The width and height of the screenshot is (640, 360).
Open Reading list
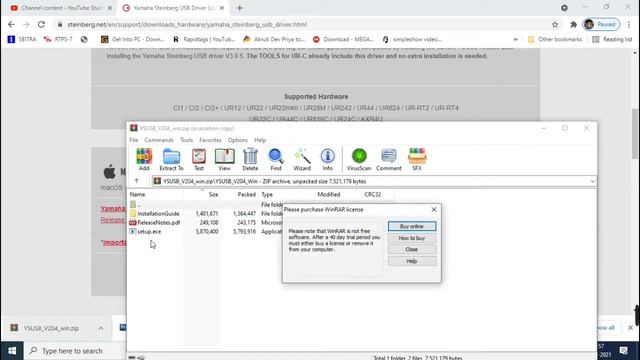point(612,39)
